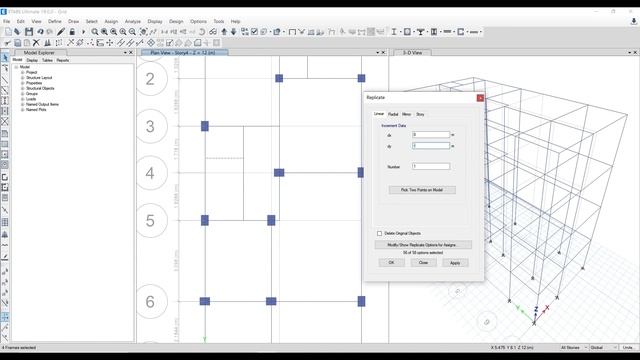Click Apply in Replicate dialog
640x360 pixels.
[455, 262]
